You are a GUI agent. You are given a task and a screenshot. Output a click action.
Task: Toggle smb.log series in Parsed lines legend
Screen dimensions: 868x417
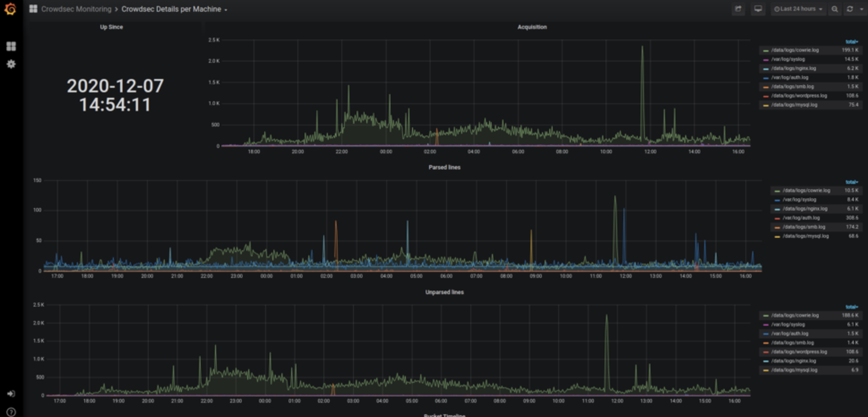point(804,227)
